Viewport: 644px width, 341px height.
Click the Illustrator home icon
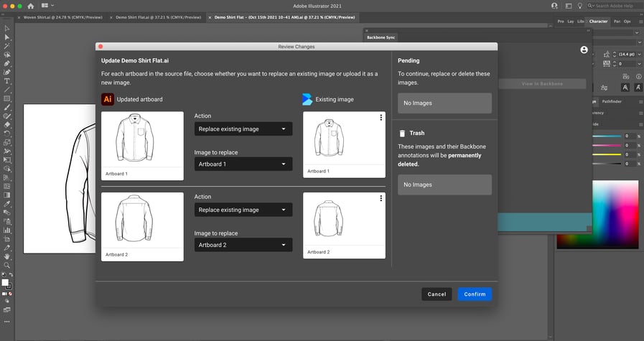30,6
